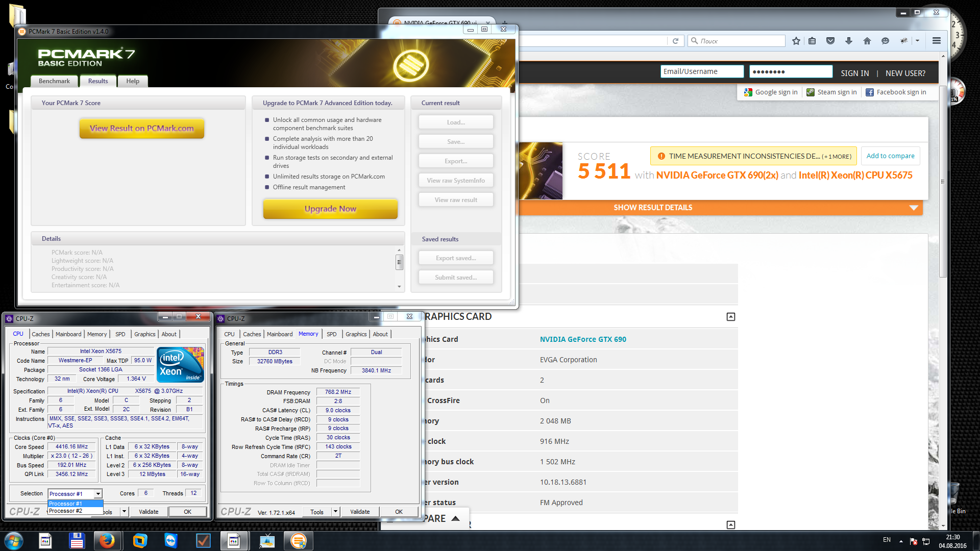The image size is (980, 551).
Task: Open the SPD tab in right CPU-Z
Action: [x=332, y=334]
